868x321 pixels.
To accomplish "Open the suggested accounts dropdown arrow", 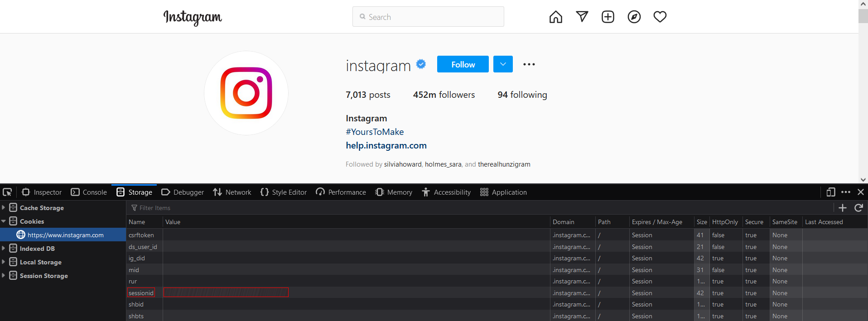I will point(503,64).
